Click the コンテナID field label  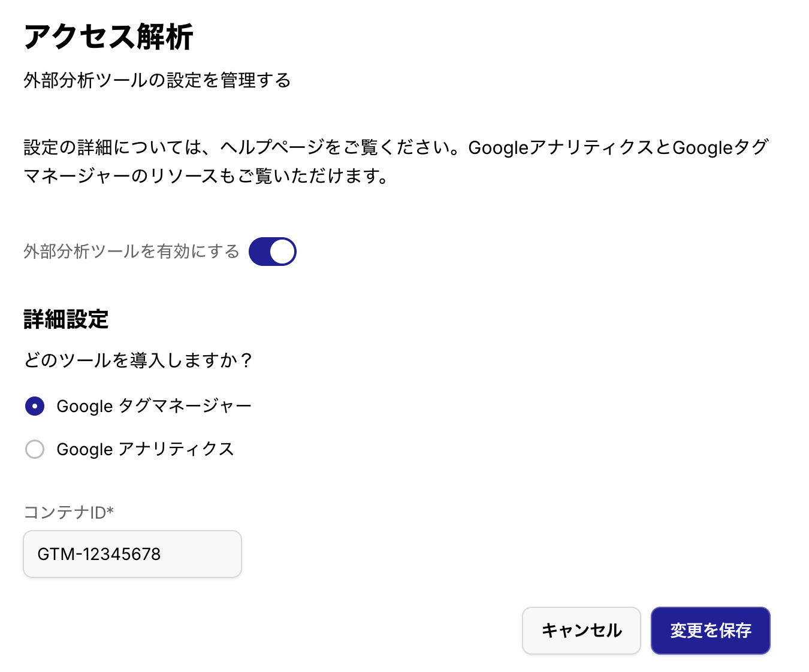click(64, 513)
